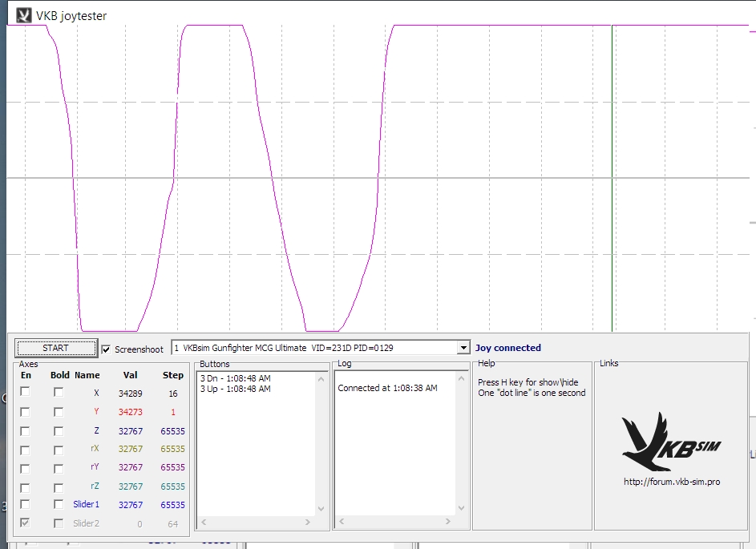756x549 pixels.
Task: Click left scroll arrow in Buttons list
Action: [x=204, y=522]
